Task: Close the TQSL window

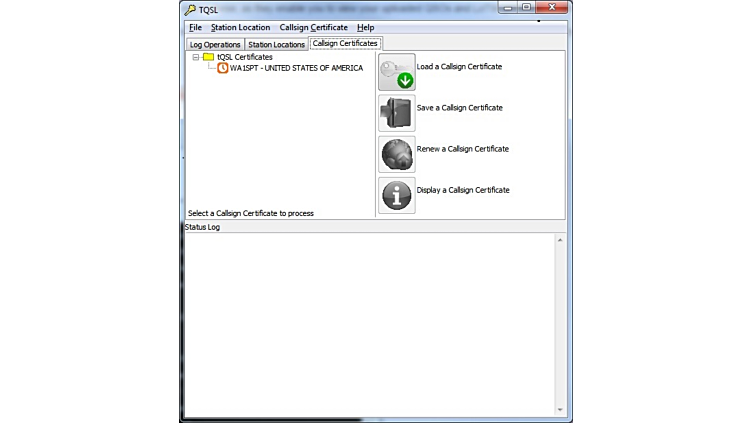Action: (550, 8)
